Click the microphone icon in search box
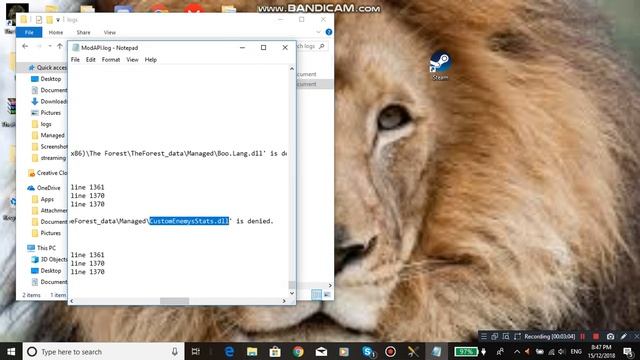 point(175,351)
